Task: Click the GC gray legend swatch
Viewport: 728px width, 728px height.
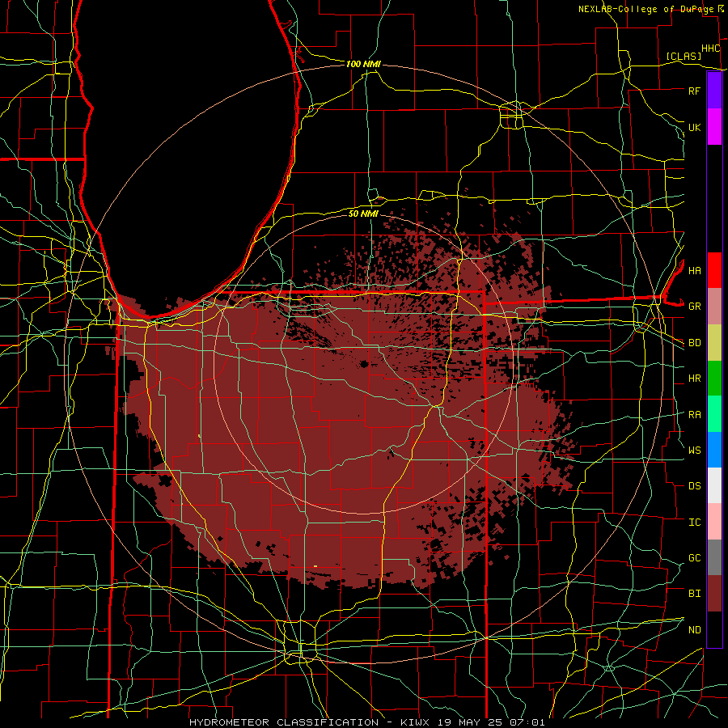Action: [x=714, y=557]
